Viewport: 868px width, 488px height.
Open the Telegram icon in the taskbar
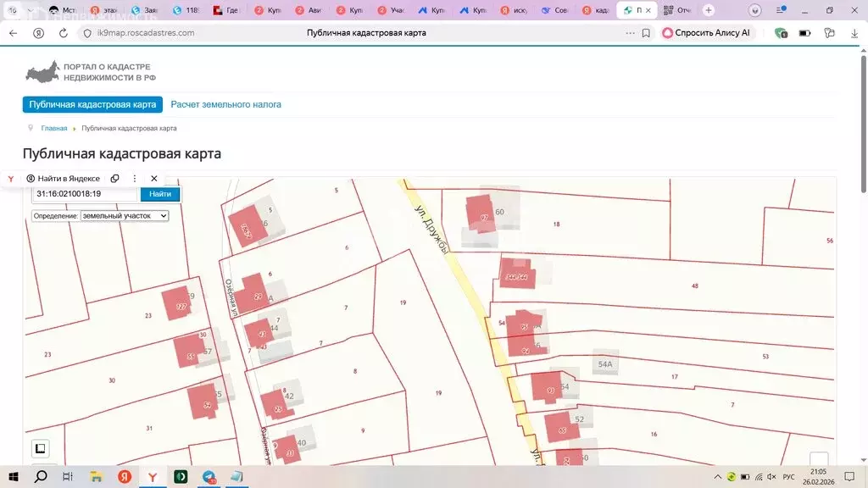209,476
